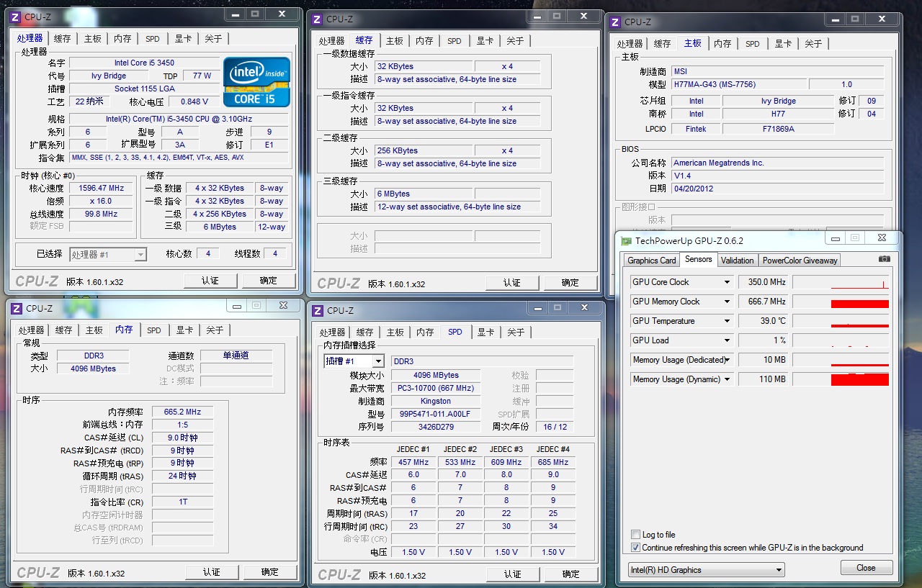Click the CPU-Z title icon of the MSI mainboard window
The width and height of the screenshot is (922, 588).
click(614, 22)
